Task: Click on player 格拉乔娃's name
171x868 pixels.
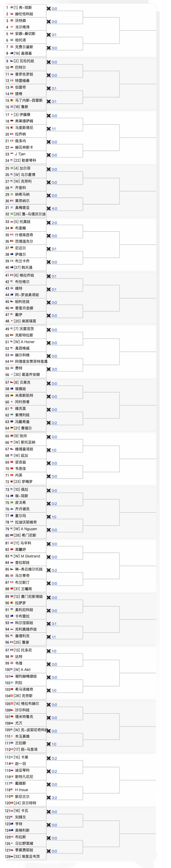Action: (27, 275)
